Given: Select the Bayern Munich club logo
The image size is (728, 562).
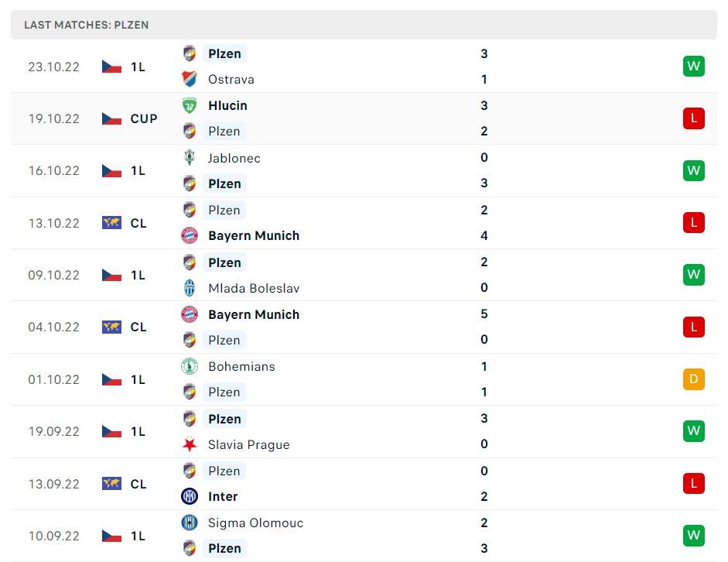Looking at the screenshot, I should [x=190, y=235].
